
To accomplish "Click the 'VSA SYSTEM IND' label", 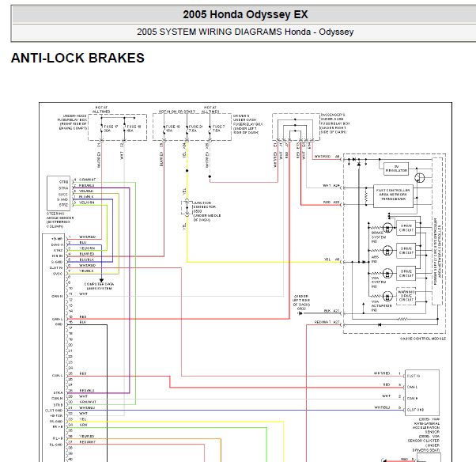I will tap(379, 282).
